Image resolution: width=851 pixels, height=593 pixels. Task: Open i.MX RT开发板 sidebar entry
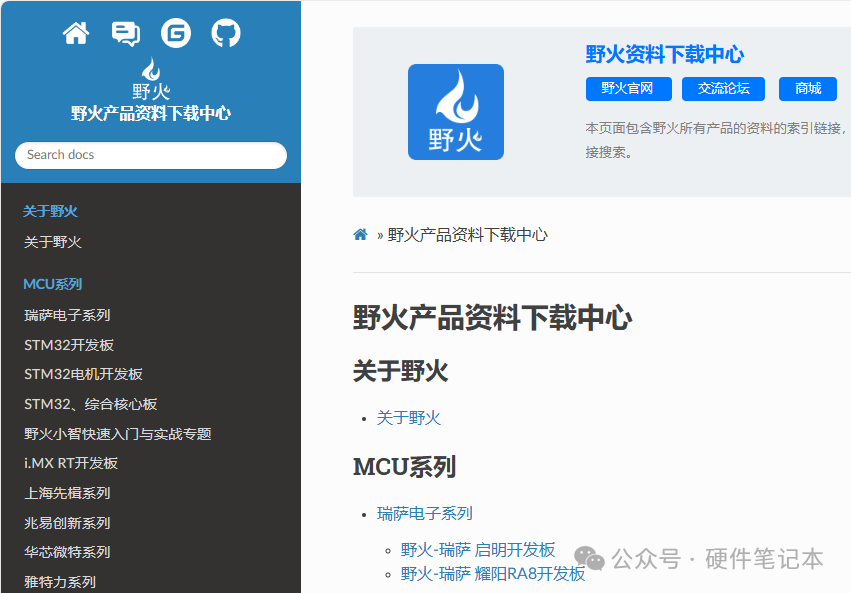pos(71,463)
